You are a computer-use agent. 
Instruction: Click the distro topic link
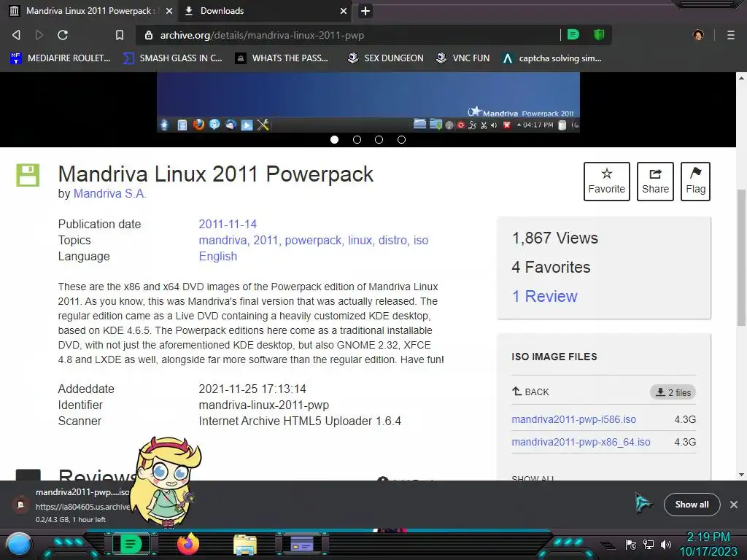coord(393,240)
